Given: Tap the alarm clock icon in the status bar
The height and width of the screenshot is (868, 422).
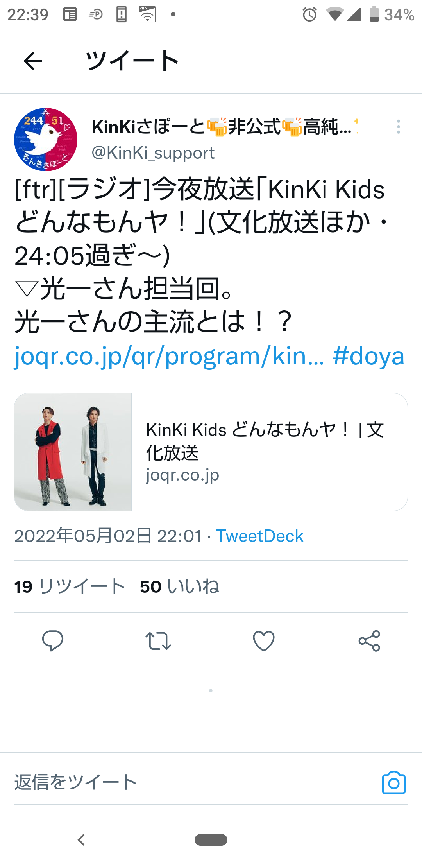Looking at the screenshot, I should pyautogui.click(x=309, y=14).
